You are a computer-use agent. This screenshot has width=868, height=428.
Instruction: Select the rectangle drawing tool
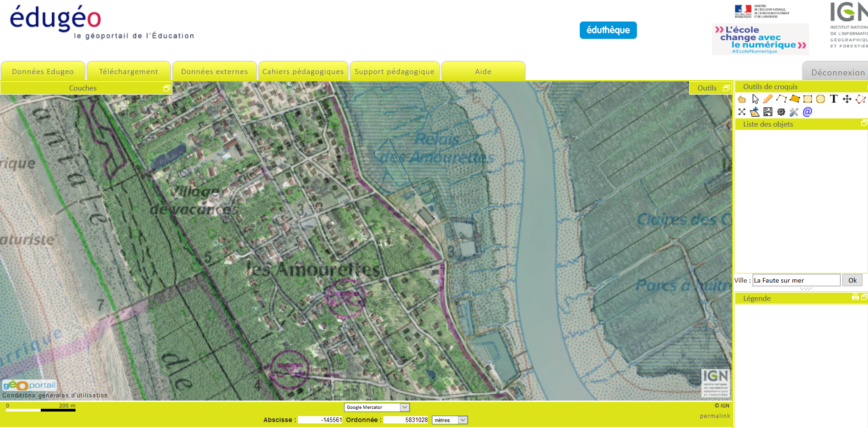(808, 99)
